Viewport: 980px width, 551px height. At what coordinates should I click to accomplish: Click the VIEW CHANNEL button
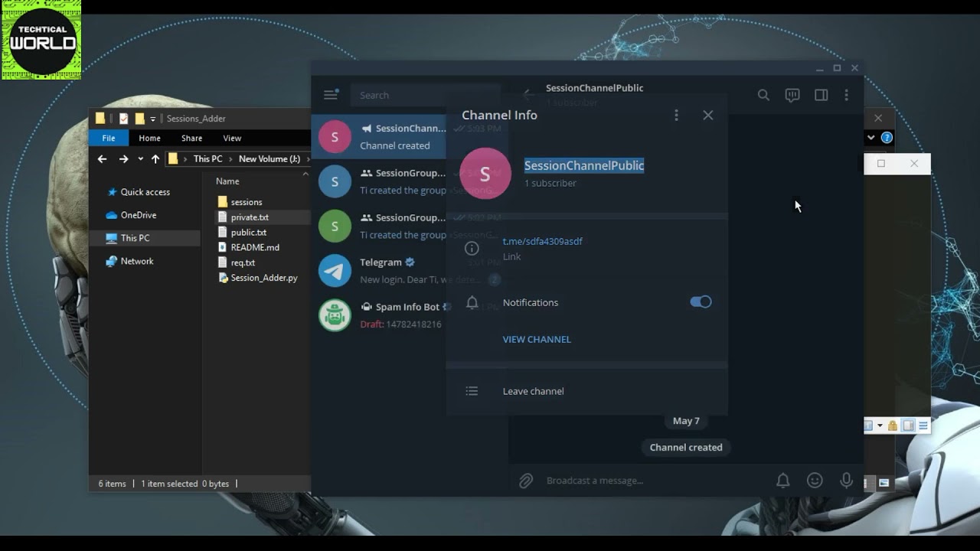(537, 339)
